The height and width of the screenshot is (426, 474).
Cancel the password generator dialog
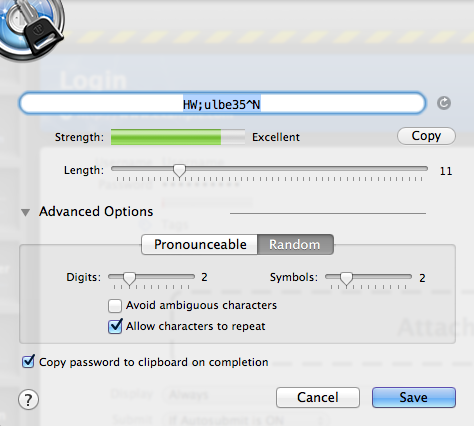pos(318,397)
